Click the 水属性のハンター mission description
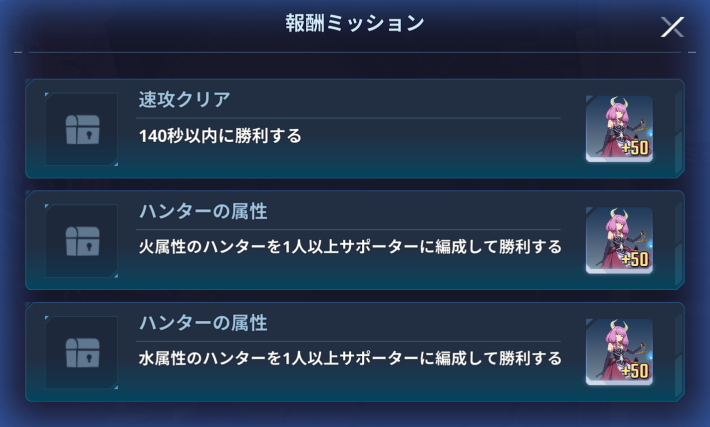This screenshot has height=427, width=710. click(x=350, y=358)
